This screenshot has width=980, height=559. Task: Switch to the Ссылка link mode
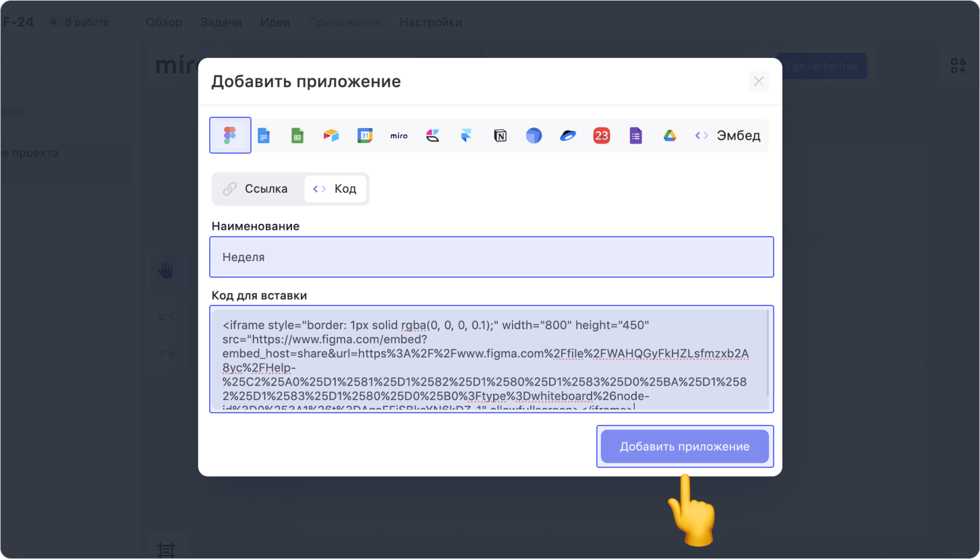tap(257, 189)
